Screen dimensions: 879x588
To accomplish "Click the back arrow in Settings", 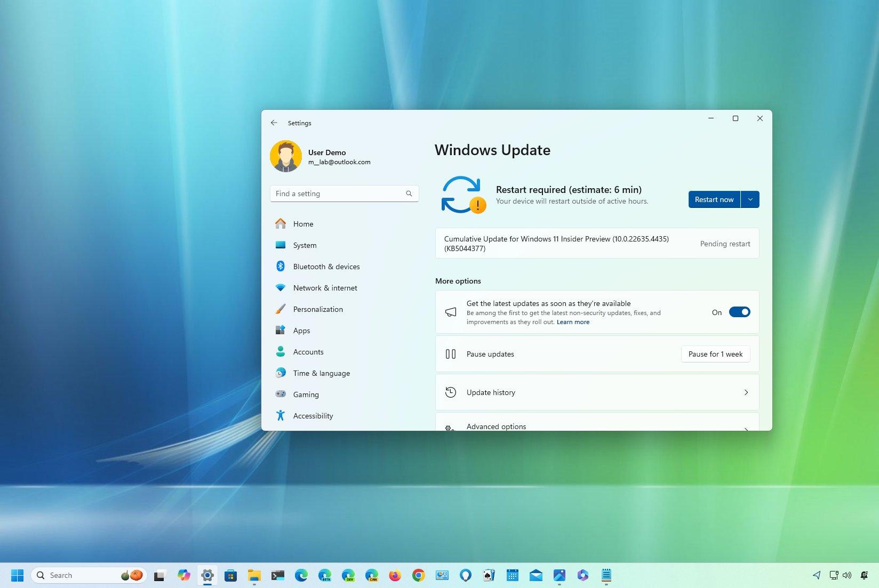I will (x=274, y=123).
